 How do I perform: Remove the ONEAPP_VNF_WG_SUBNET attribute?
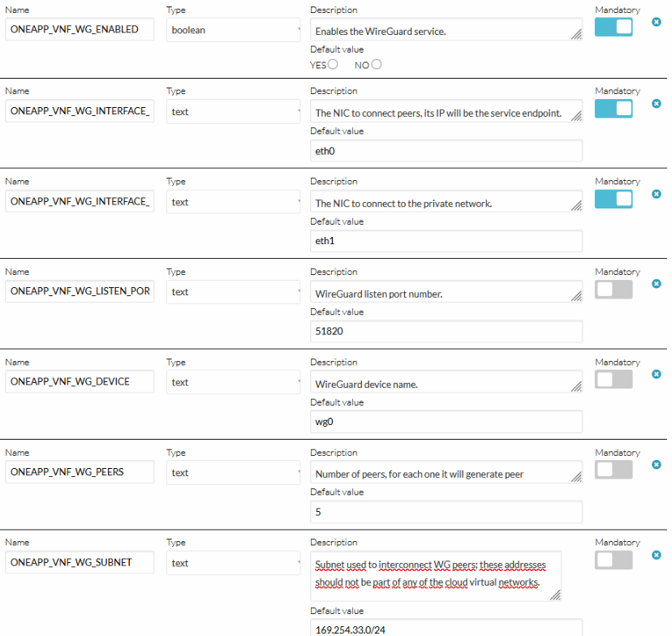tap(657, 555)
